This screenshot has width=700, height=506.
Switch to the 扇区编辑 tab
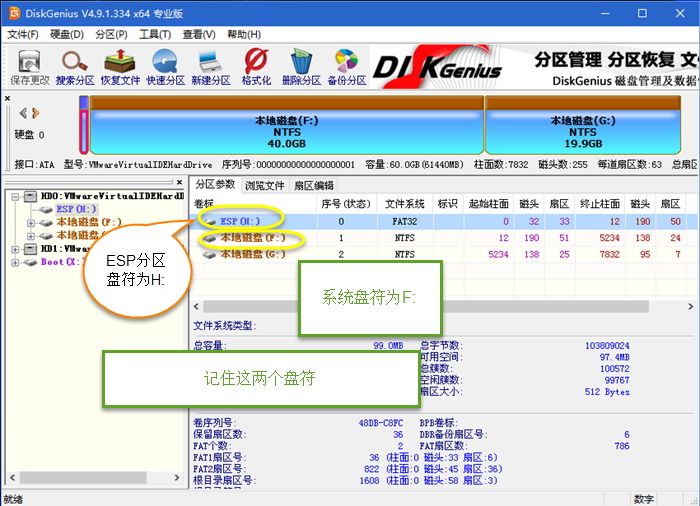pyautogui.click(x=313, y=185)
